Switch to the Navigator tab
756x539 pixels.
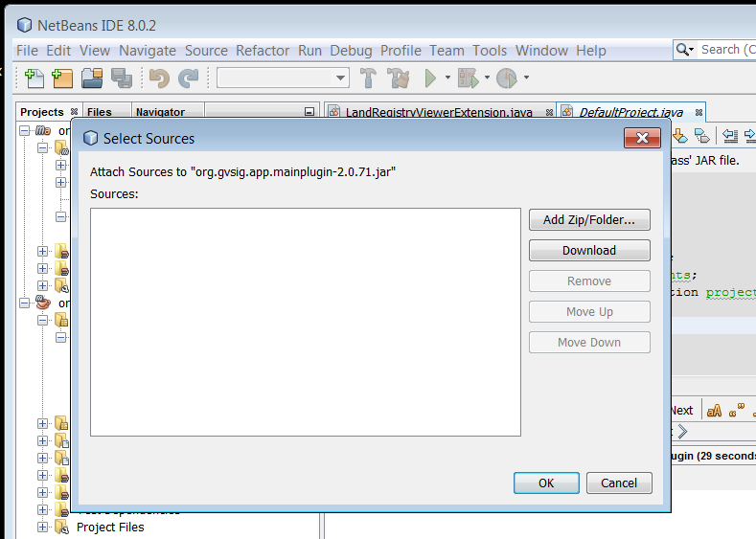pos(160,112)
